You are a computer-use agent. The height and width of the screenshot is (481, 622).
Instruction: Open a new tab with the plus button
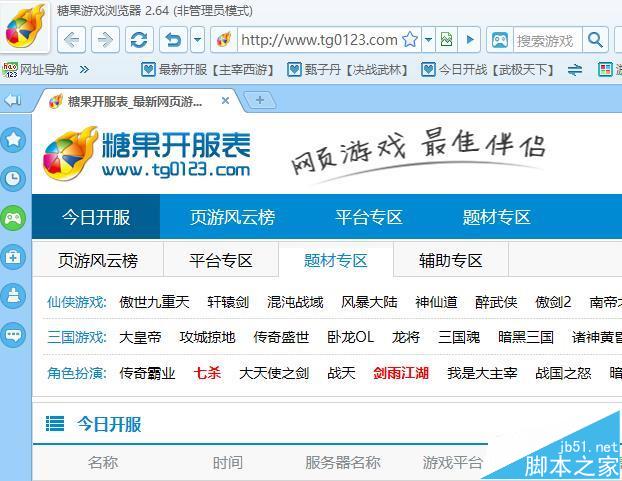[260, 100]
